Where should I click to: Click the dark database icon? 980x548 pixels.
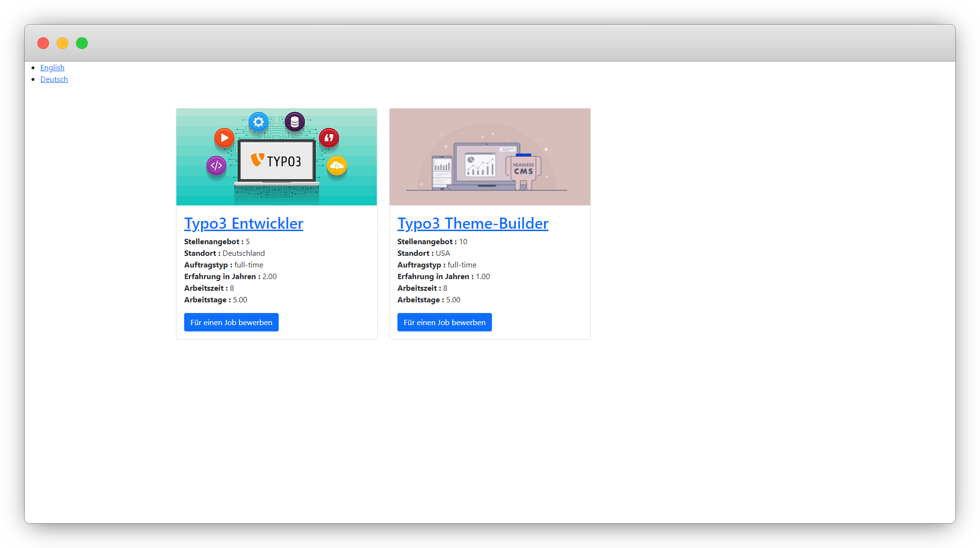click(295, 122)
